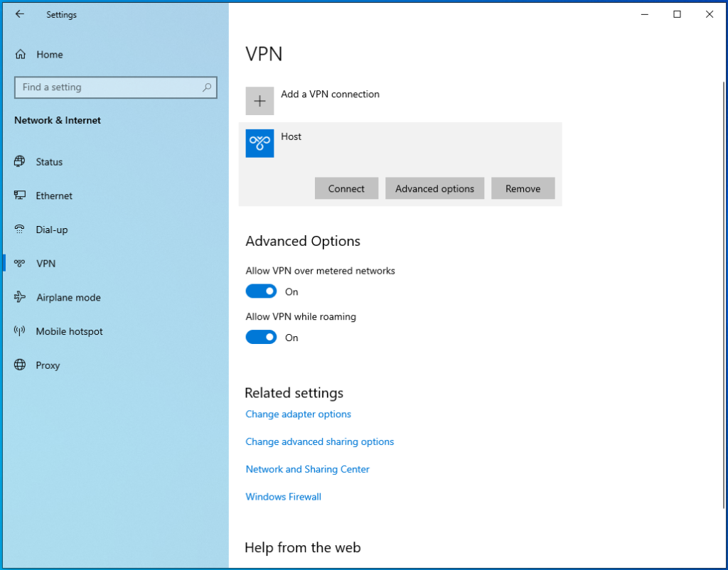
Task: Click the Ethernet monitor icon
Action: (x=20, y=195)
